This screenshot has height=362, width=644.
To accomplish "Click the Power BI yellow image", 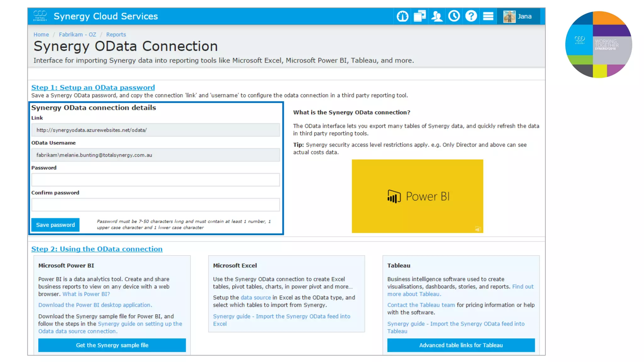I will tap(417, 196).
